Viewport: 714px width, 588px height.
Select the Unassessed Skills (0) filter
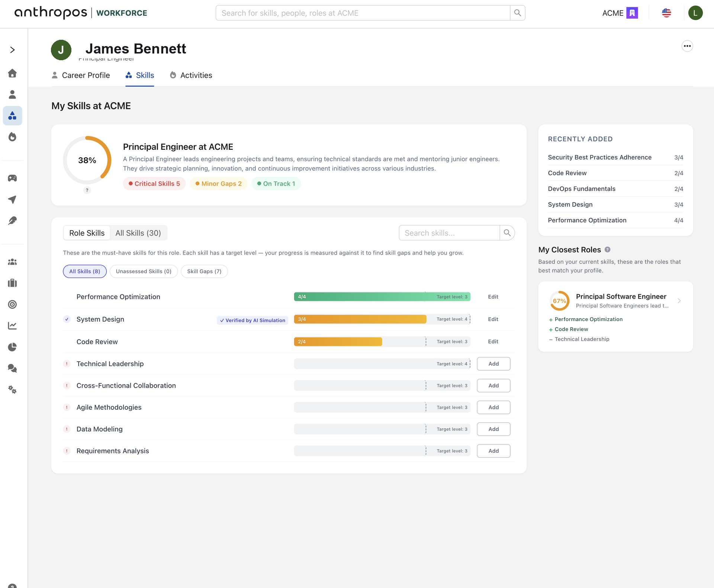[x=144, y=271]
